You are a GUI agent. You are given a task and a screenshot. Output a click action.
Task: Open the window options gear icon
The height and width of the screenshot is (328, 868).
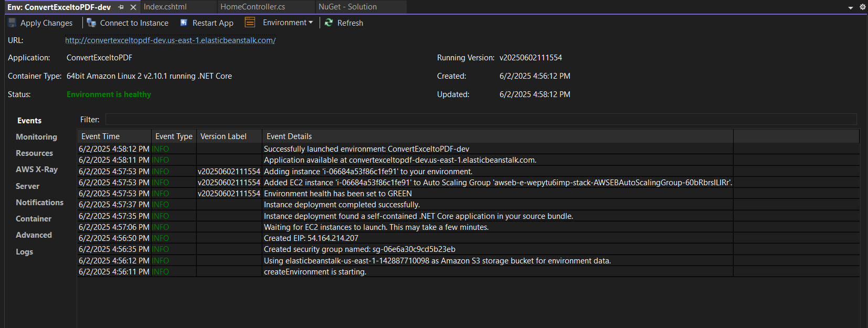tap(862, 7)
